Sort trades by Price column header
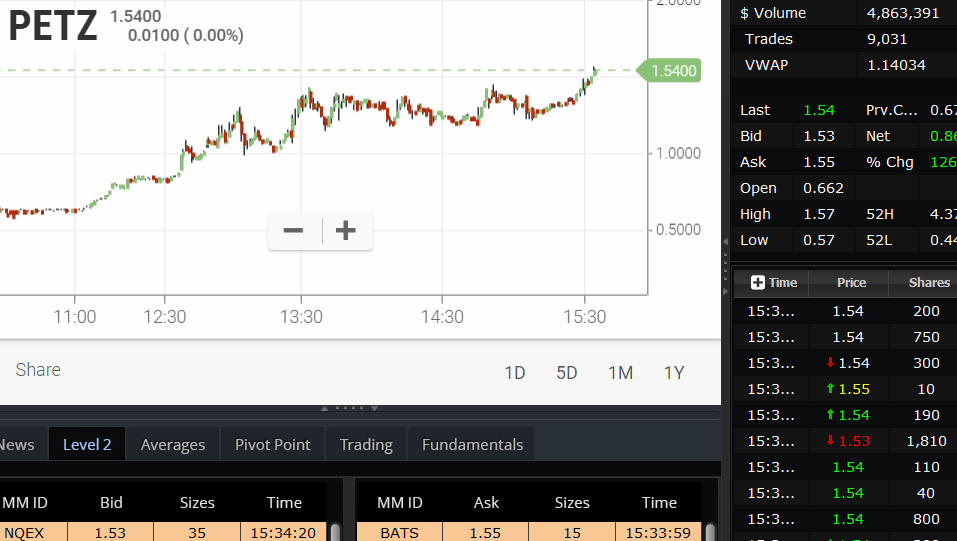The image size is (957, 541). pos(851,283)
